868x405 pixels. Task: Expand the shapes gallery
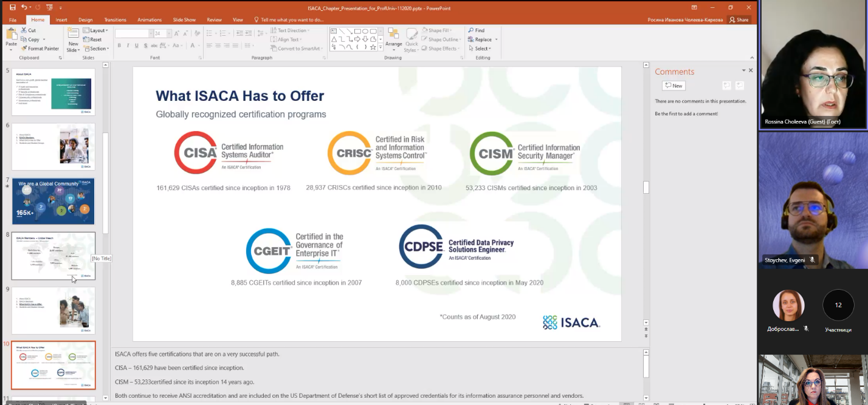click(x=381, y=47)
